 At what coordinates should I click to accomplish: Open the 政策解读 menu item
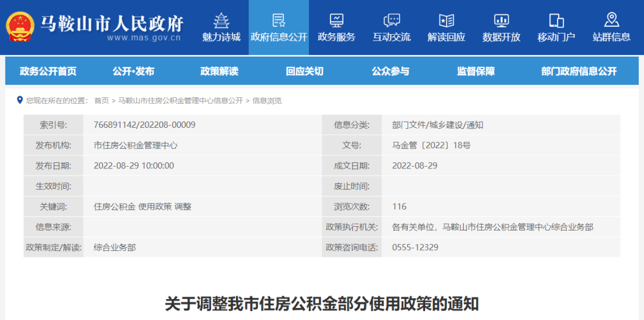[219, 71]
